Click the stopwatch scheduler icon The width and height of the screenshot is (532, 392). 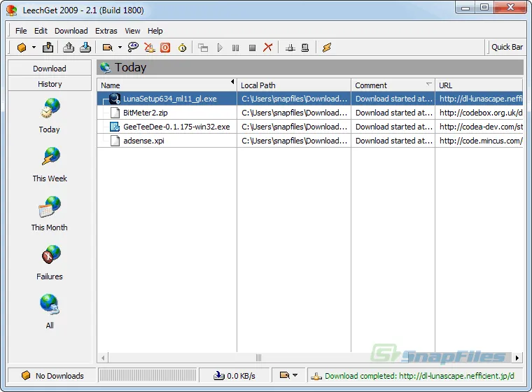[x=183, y=48]
